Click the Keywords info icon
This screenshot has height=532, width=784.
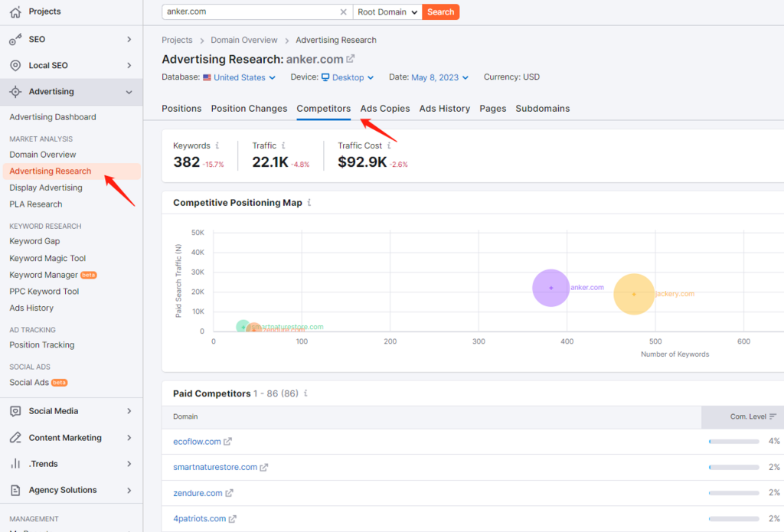[x=217, y=145]
